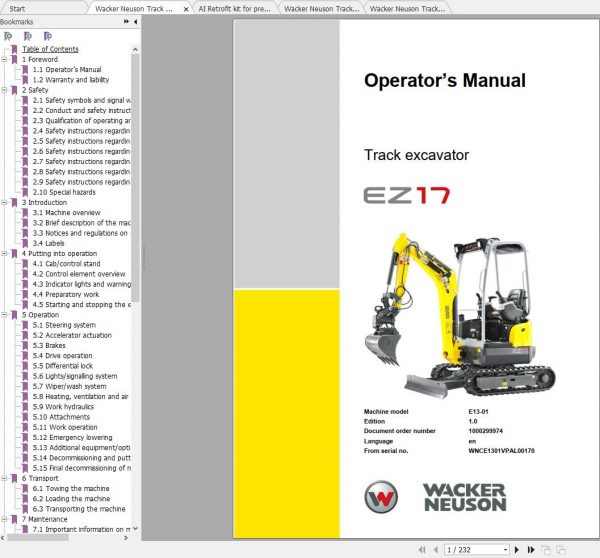600x558 pixels.
Task: Open the Table of Contents bookmark
Action: [x=50, y=49]
